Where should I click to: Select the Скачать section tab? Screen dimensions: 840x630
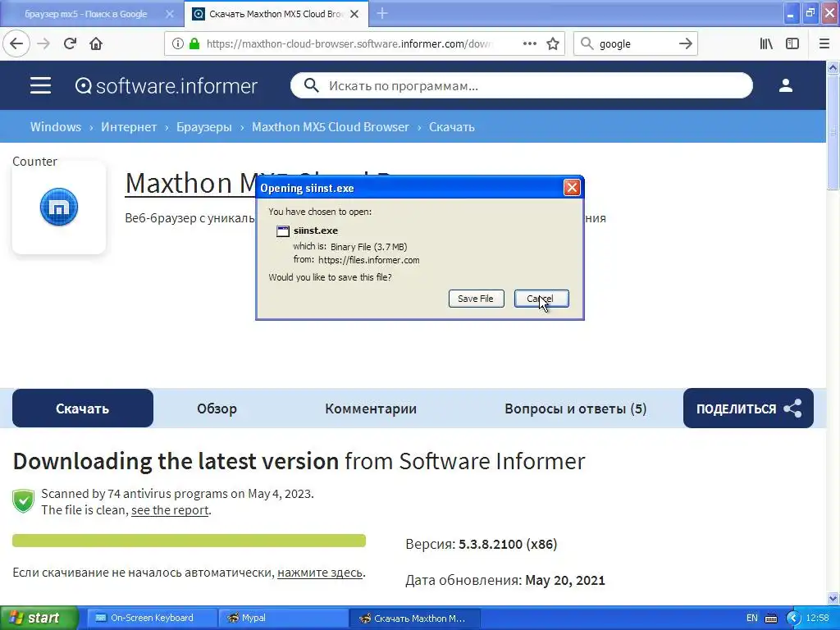coord(83,409)
